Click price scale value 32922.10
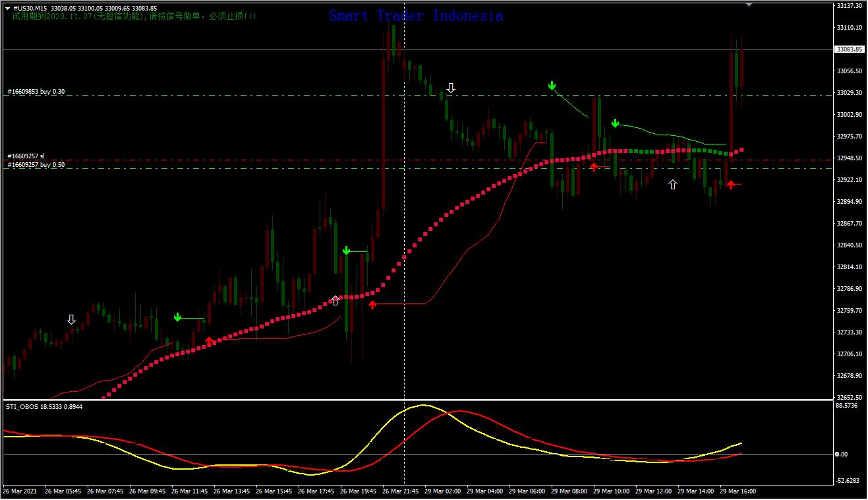 coord(849,180)
